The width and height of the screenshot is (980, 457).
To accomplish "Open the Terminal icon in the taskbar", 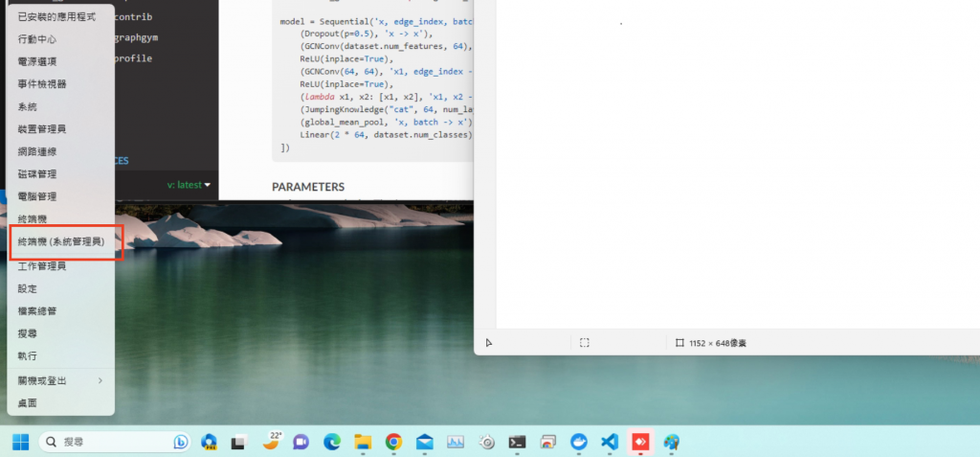I will click(517, 443).
